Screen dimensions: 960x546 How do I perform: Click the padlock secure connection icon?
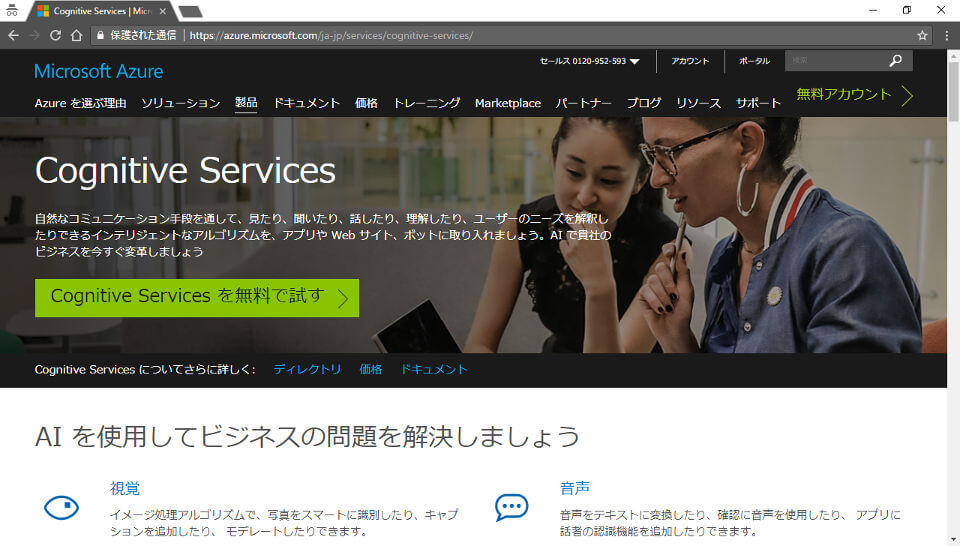100,36
